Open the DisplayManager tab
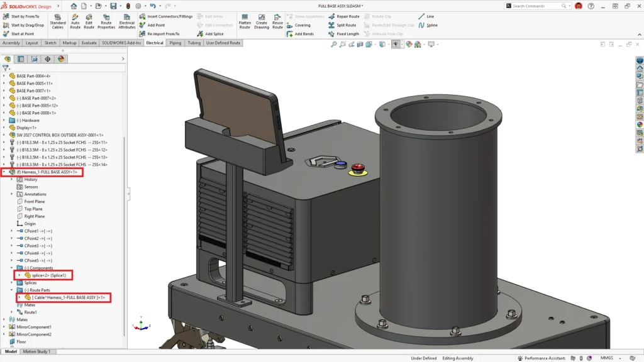 (x=61, y=59)
